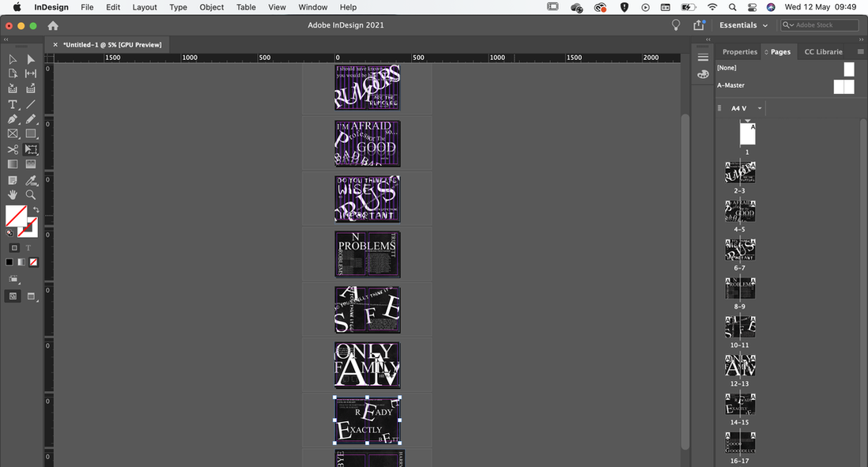Select the Pencil tool

[31, 119]
